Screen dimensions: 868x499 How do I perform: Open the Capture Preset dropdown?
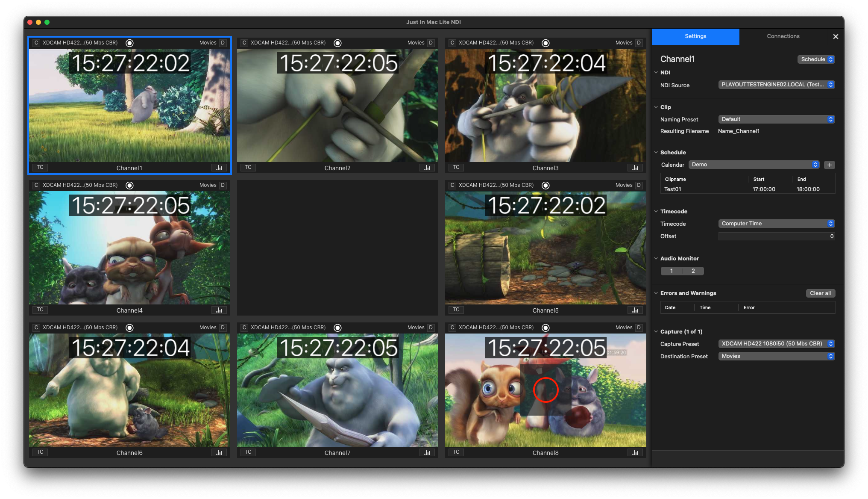(776, 344)
